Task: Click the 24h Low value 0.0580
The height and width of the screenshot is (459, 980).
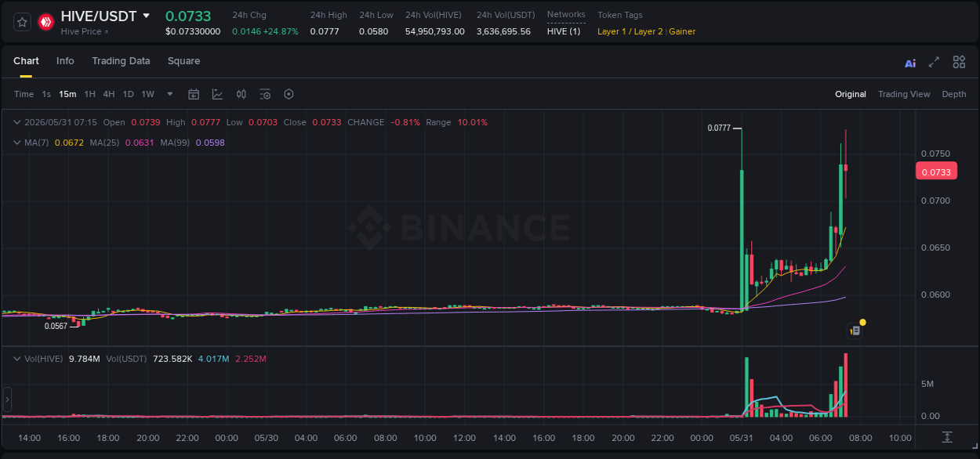Action: tap(373, 31)
